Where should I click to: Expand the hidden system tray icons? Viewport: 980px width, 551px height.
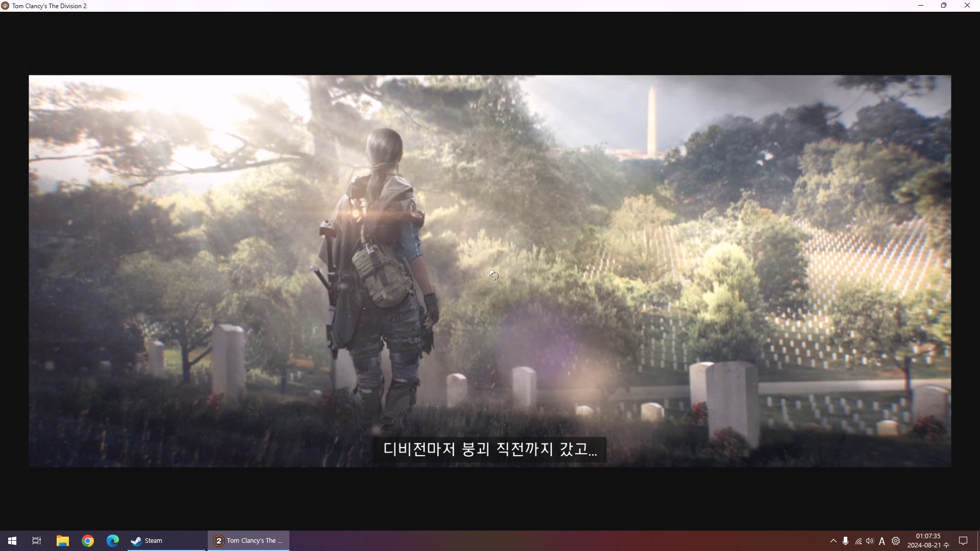834,541
